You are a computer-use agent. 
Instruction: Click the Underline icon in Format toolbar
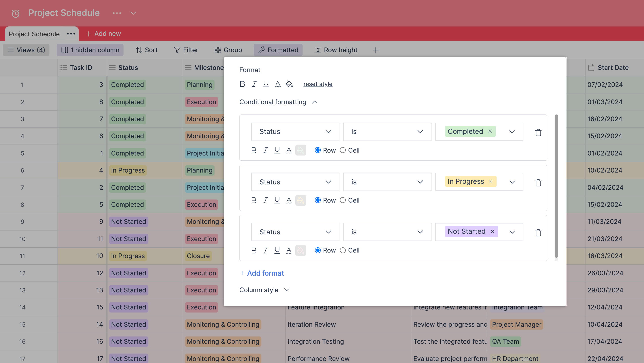pyautogui.click(x=265, y=84)
